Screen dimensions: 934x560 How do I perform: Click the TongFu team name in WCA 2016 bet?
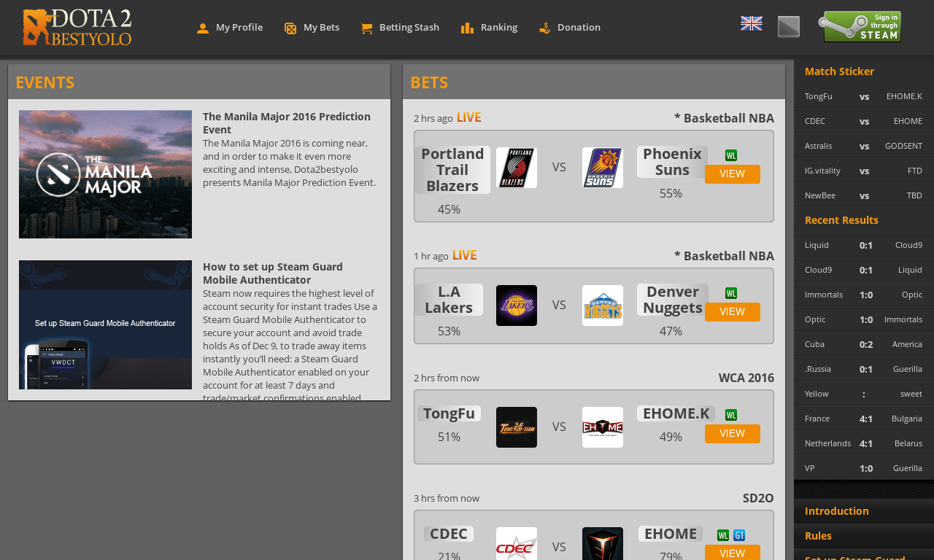tap(449, 413)
